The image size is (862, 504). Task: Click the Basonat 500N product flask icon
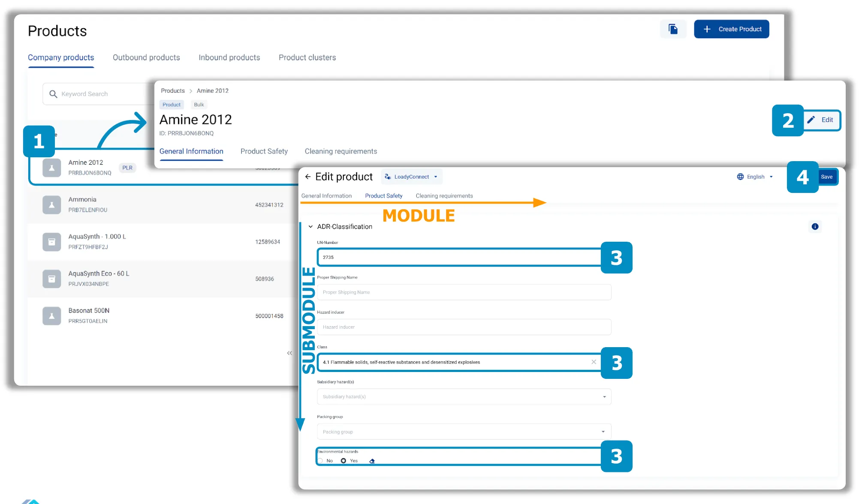click(x=52, y=316)
